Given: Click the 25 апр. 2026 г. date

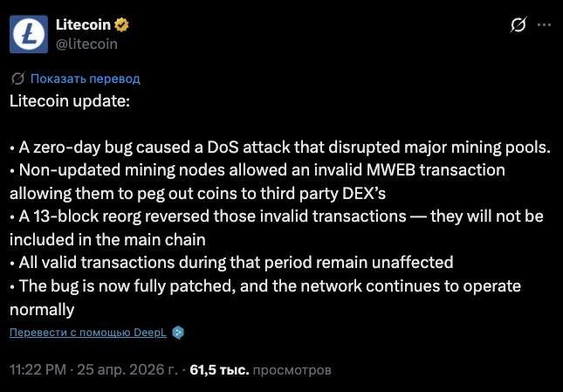Looking at the screenshot, I should [131, 370].
